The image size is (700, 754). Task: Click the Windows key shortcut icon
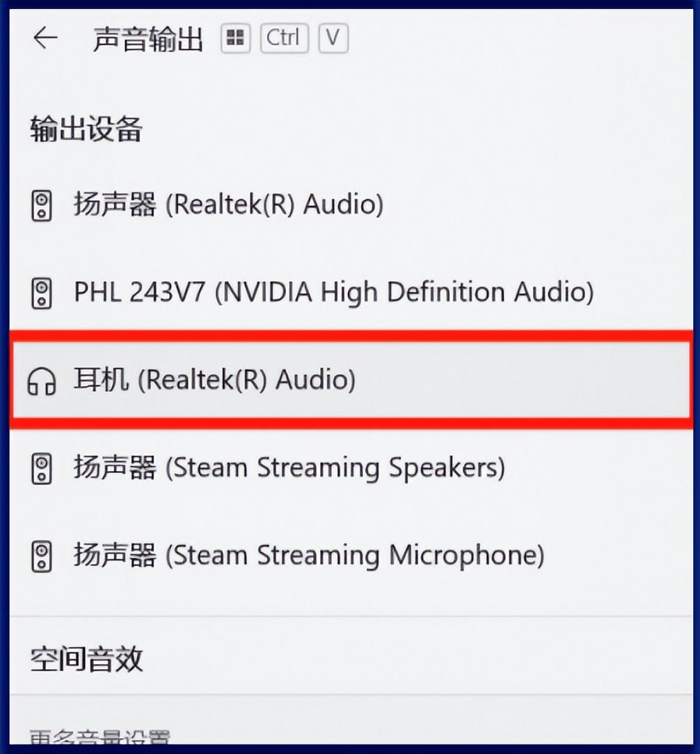[x=236, y=38]
